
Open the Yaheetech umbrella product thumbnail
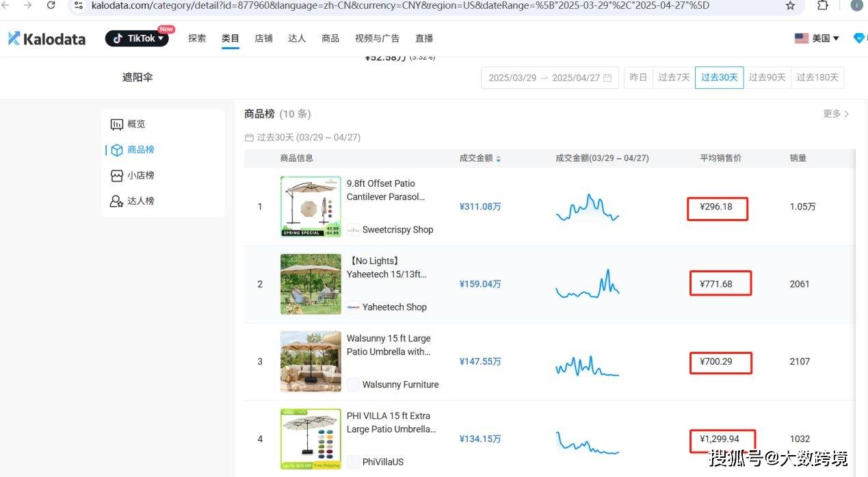[x=311, y=284]
